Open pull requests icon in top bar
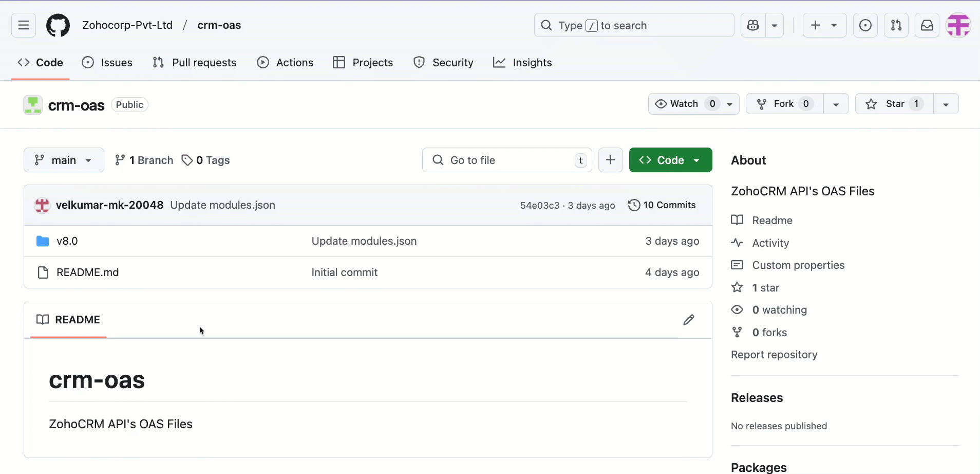 pos(896,25)
